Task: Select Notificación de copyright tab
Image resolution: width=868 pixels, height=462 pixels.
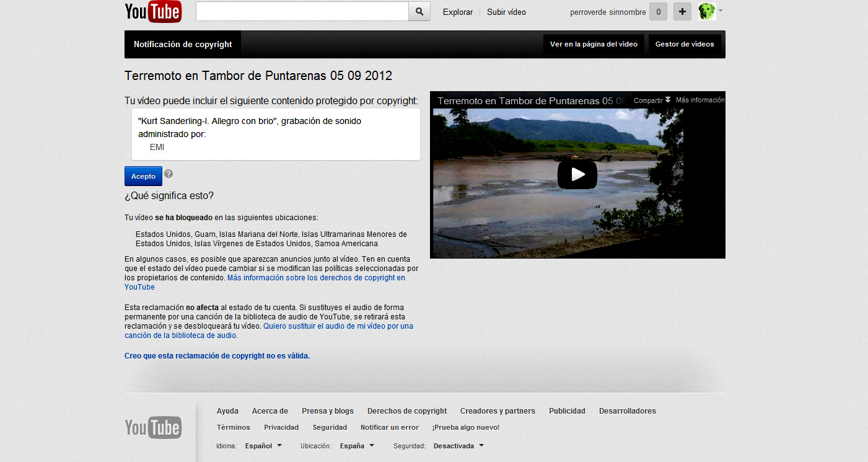Action: (x=183, y=45)
